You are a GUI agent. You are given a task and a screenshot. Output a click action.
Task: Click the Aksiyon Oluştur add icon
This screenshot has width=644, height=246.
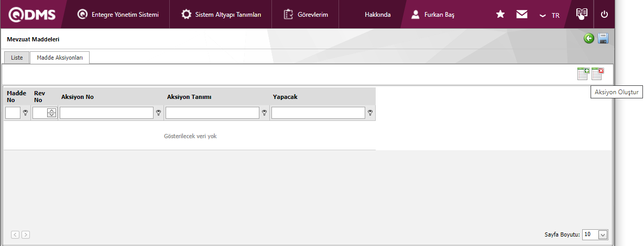(583, 74)
